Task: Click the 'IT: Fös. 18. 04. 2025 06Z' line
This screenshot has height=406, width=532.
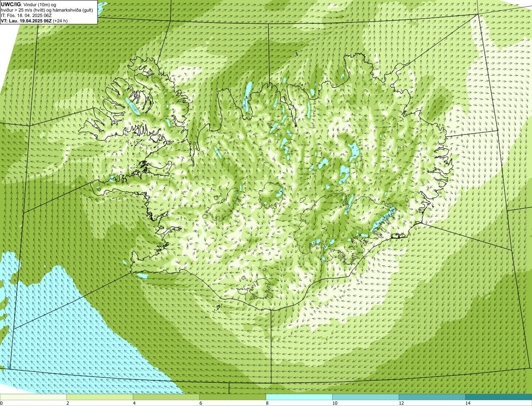Action: 26,15
